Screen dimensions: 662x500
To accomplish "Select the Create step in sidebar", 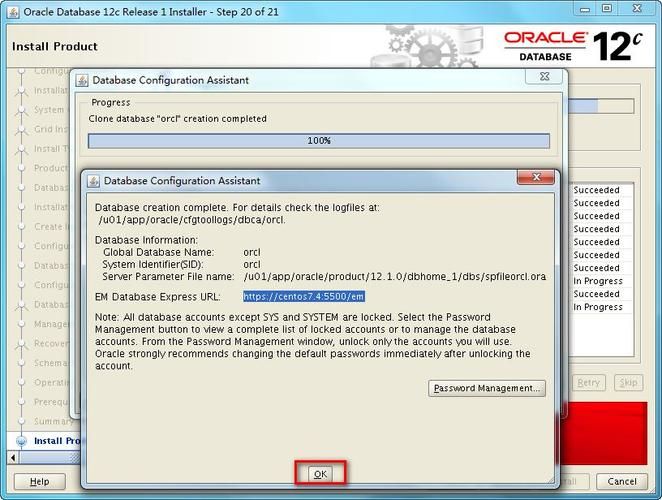I will 51,227.
